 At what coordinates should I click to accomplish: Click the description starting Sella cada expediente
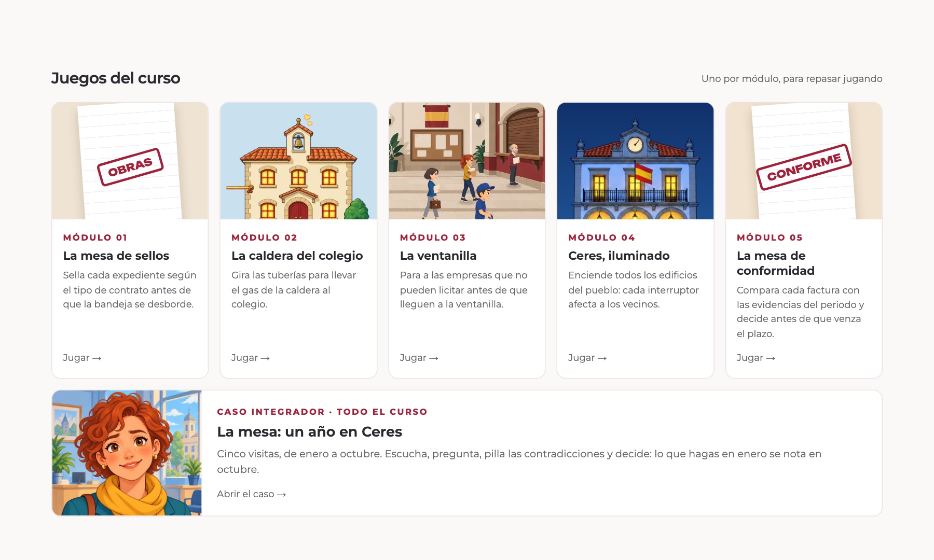(x=130, y=290)
